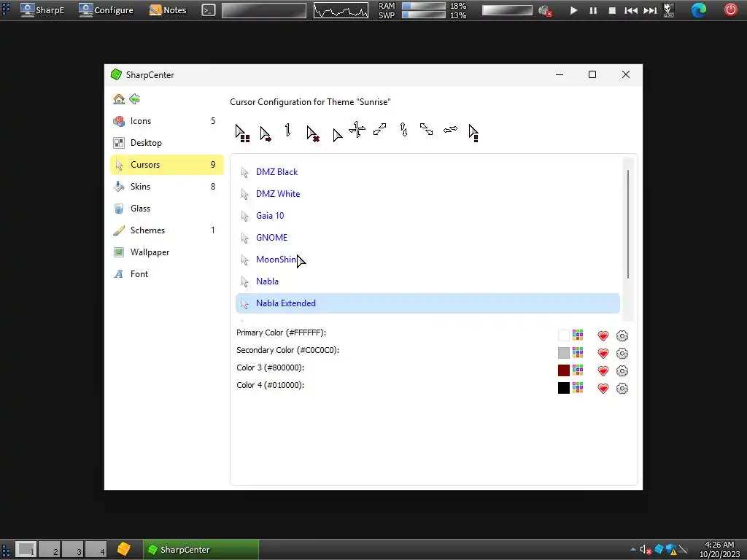Select the Cursors section
The width and height of the screenshot is (747, 560).
tap(167, 165)
